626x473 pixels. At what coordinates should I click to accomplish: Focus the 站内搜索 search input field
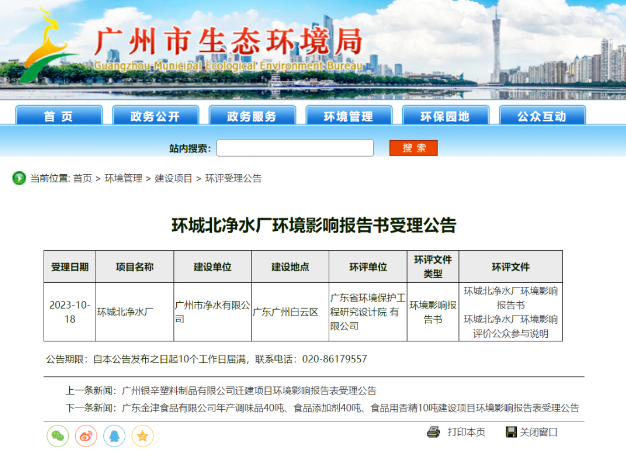(295, 148)
